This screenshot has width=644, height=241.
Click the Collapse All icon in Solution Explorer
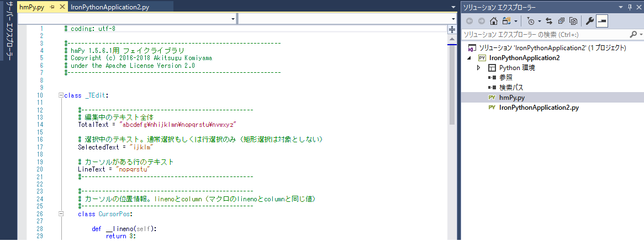(561, 21)
